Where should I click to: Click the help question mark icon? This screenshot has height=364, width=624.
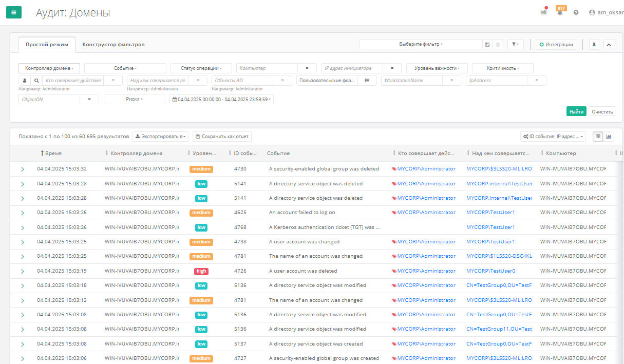(x=576, y=12)
